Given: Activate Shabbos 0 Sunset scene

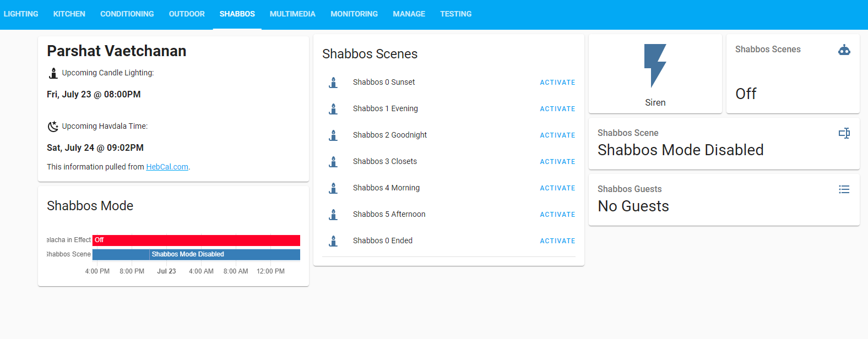Looking at the screenshot, I should coord(557,83).
